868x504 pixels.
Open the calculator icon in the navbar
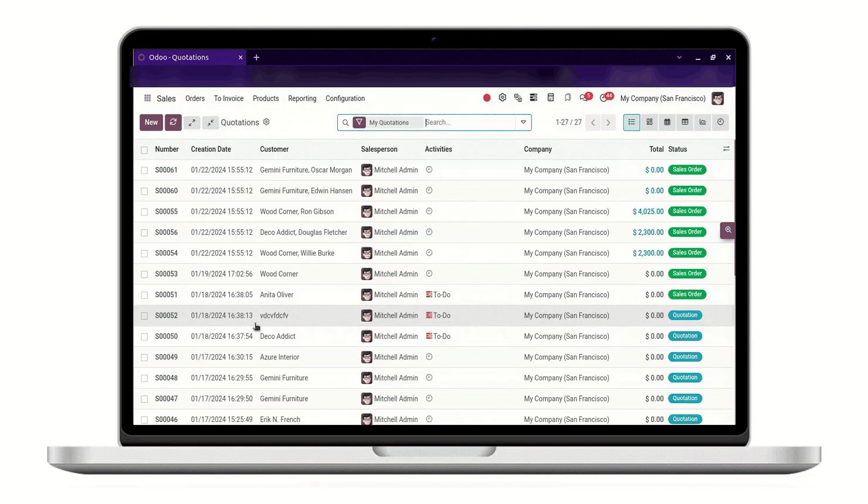point(551,98)
